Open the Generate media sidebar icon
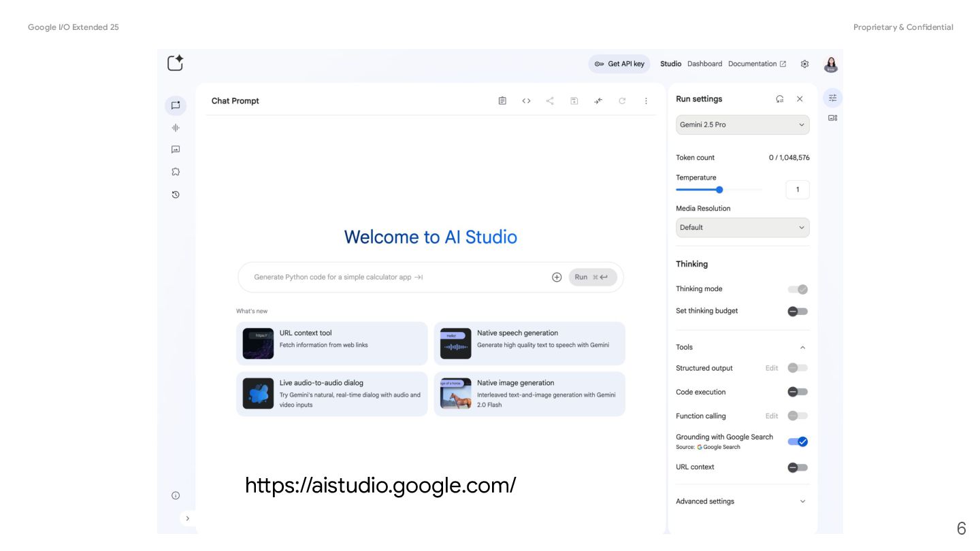The image size is (980, 551). pyautogui.click(x=176, y=150)
